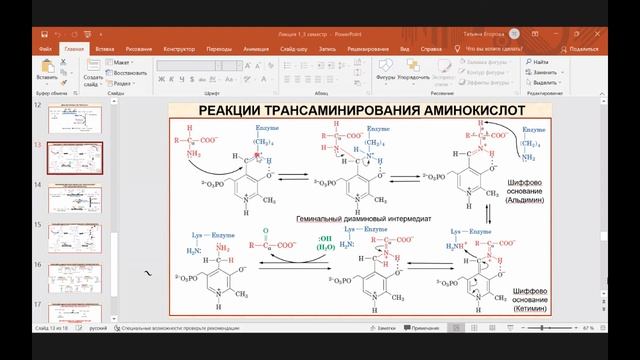The height and width of the screenshot is (360, 640).
Task: Click the user account avatar
Action: coord(515,34)
